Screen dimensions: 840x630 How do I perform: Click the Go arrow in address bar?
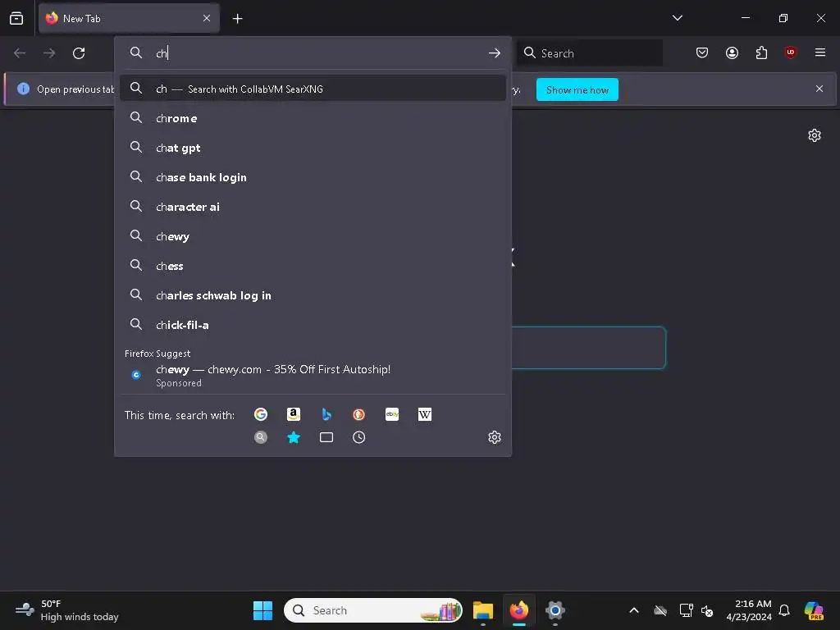coord(495,53)
